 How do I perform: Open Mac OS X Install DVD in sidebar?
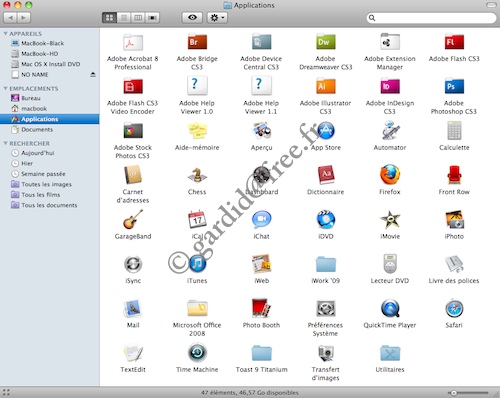click(50, 64)
